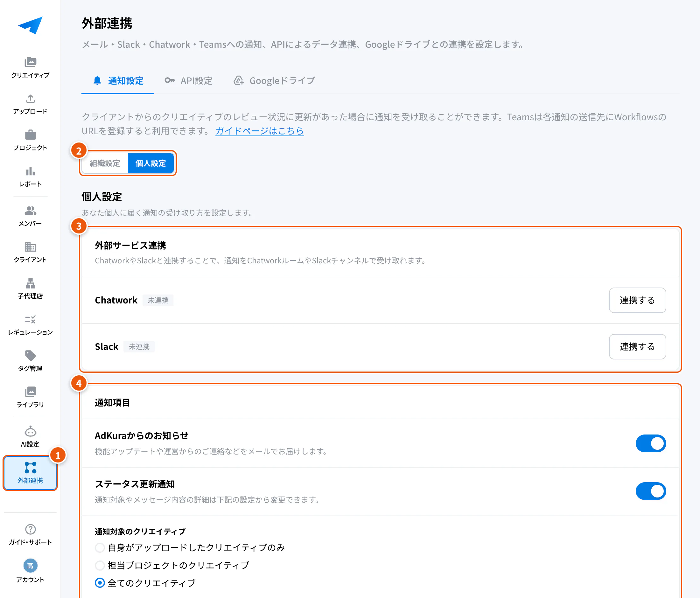The image size is (700, 598).
Task: Switch to the Googleドライブ tab
Action: point(274,81)
